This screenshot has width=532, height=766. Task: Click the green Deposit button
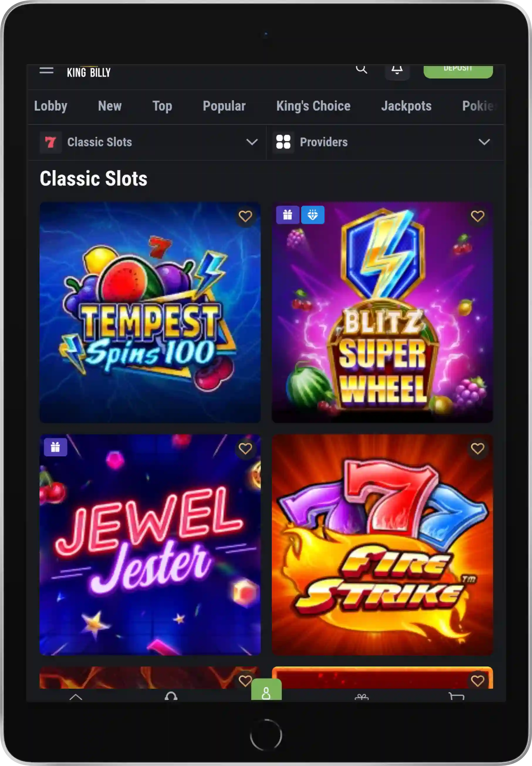tap(458, 71)
